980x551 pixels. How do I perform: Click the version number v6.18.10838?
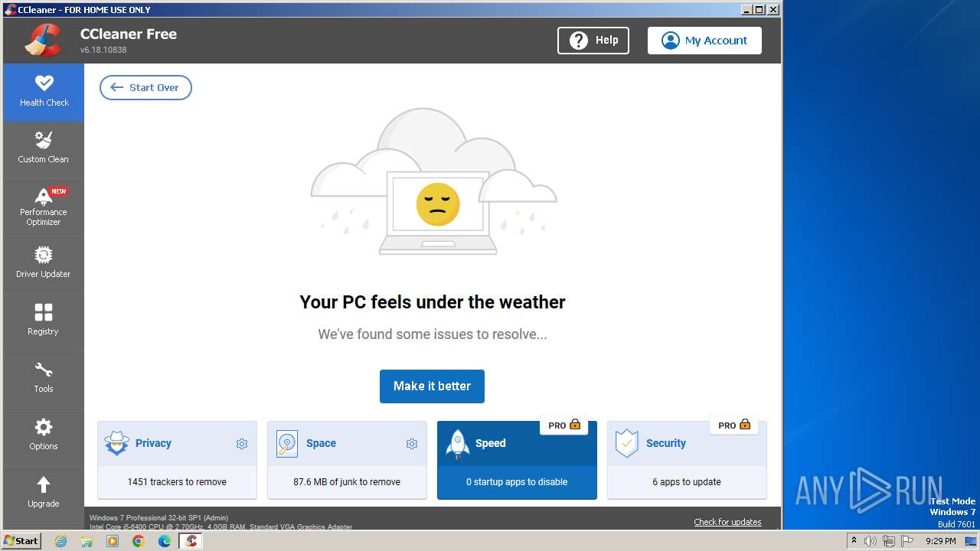point(103,50)
